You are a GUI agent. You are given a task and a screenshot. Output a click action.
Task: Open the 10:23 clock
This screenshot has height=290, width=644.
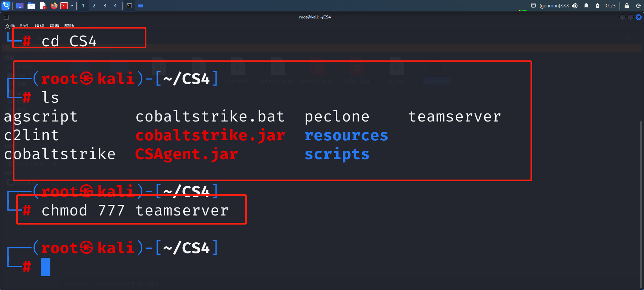(609, 6)
